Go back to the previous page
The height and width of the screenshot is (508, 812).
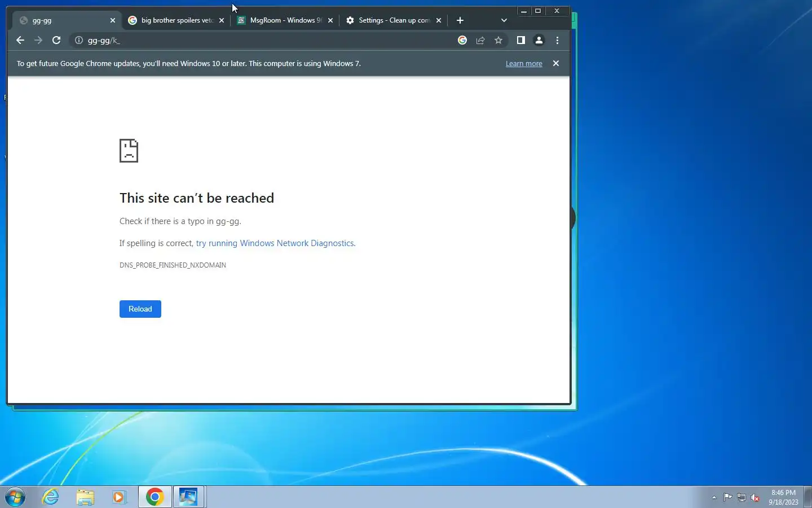[x=20, y=40]
